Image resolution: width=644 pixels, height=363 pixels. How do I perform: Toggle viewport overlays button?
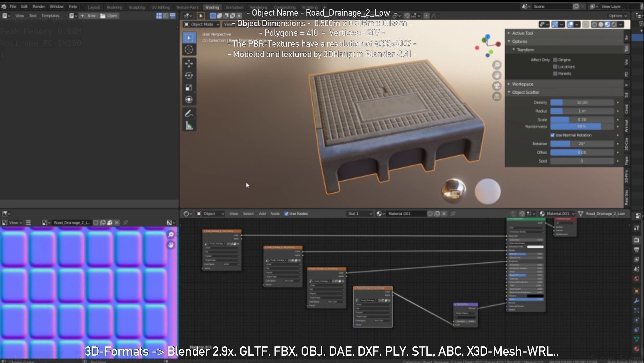tap(570, 24)
